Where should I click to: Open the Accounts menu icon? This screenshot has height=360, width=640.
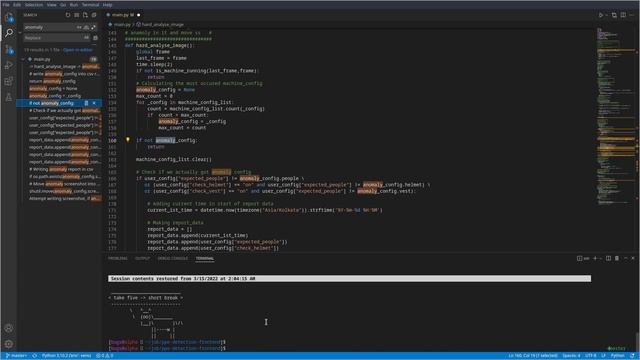click(9, 328)
